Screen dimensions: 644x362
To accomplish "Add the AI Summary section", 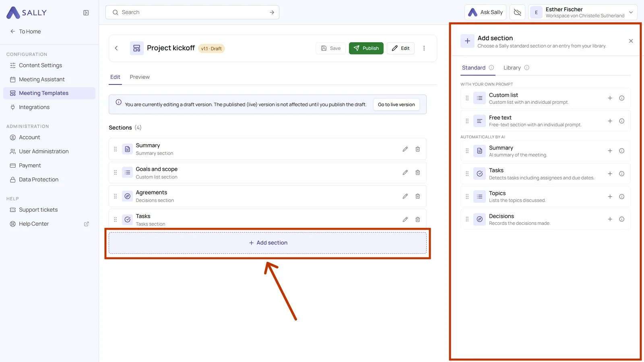I will [x=610, y=151].
